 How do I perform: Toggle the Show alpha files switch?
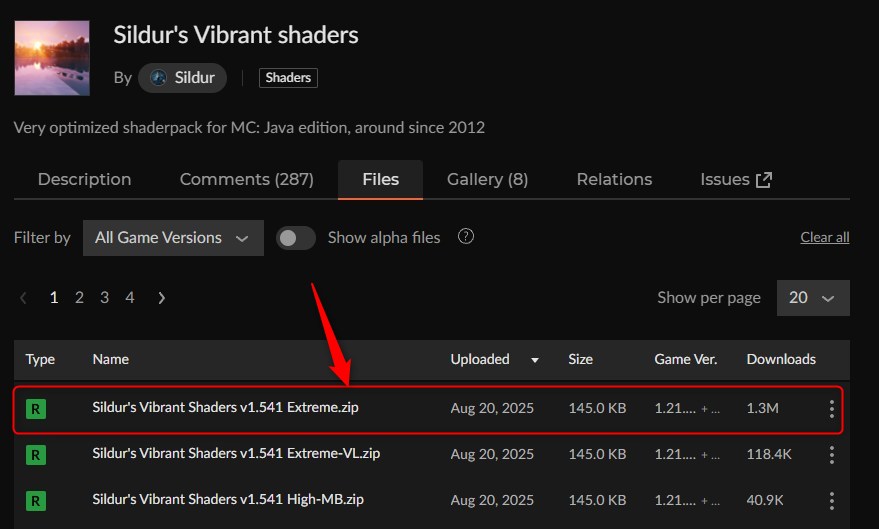pyautogui.click(x=295, y=238)
